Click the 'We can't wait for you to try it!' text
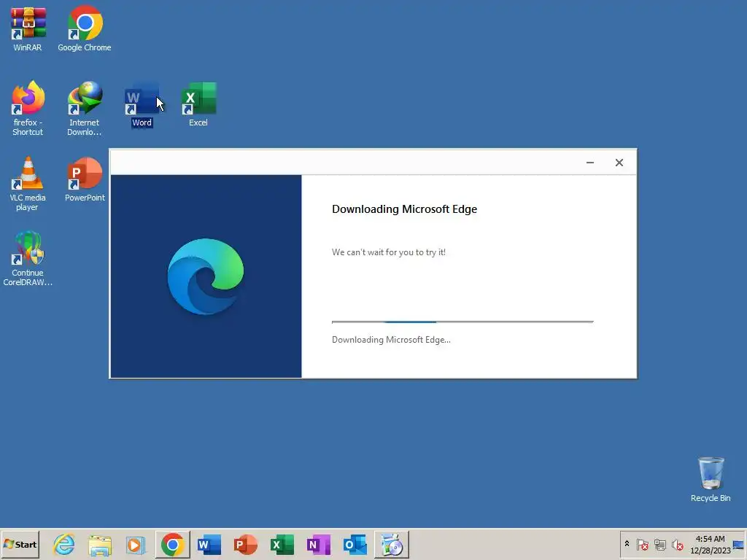 coord(389,252)
